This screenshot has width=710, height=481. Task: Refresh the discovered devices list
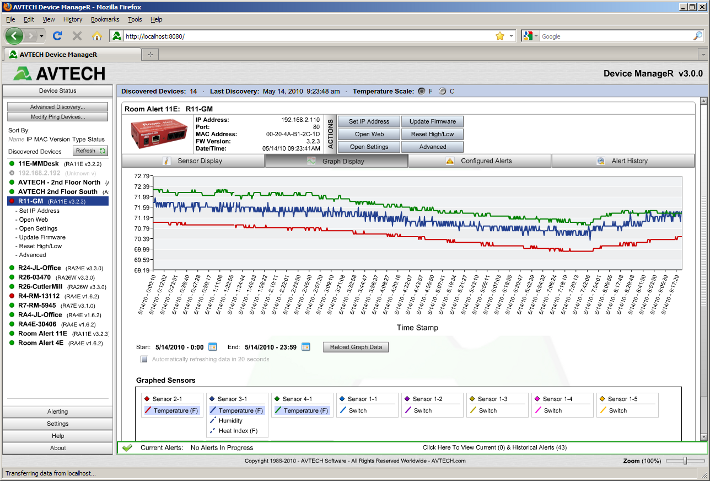pos(90,151)
